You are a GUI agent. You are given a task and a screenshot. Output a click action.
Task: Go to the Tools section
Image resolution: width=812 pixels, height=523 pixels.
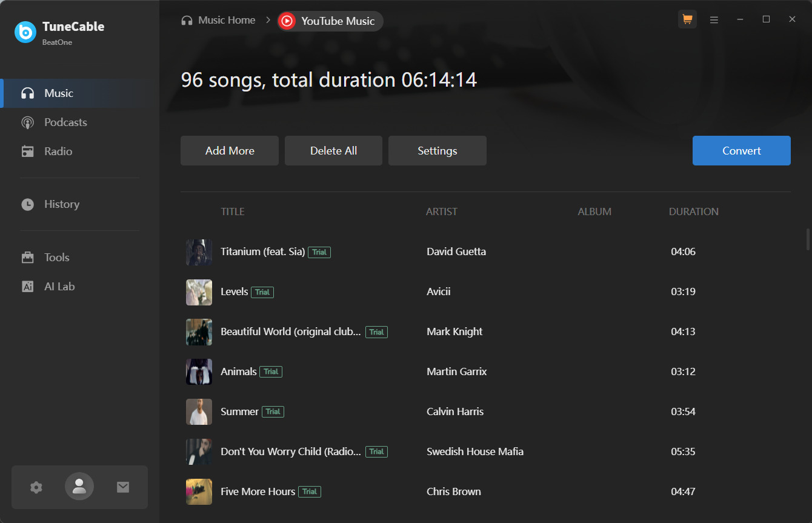[56, 258]
